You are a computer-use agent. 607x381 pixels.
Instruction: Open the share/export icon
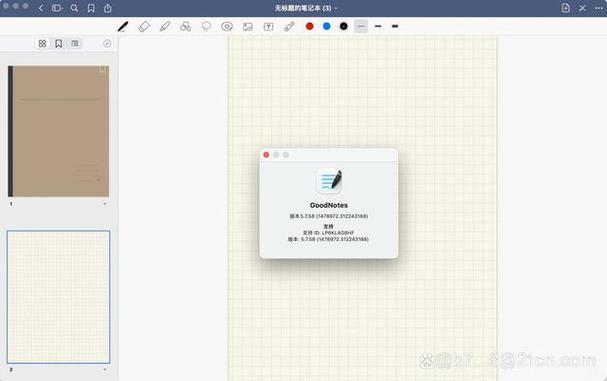coord(108,8)
